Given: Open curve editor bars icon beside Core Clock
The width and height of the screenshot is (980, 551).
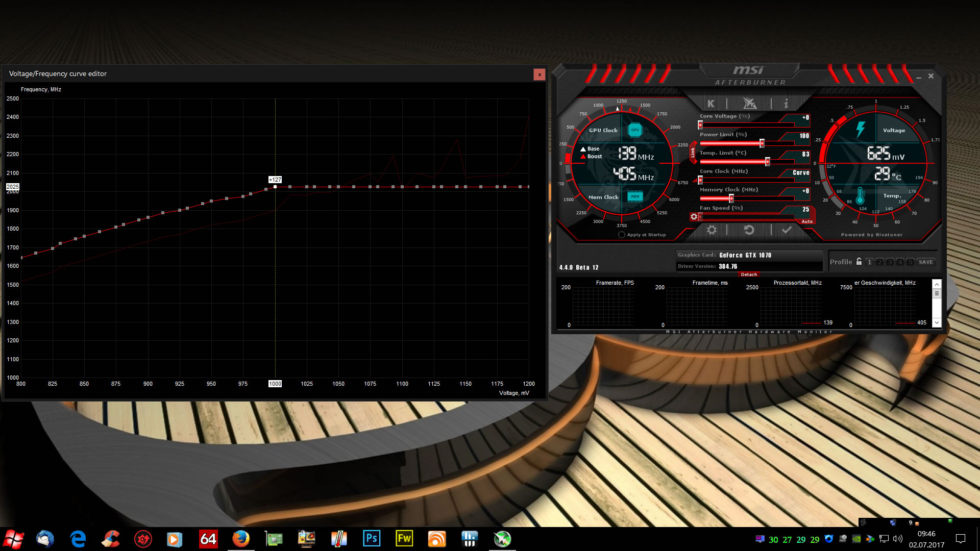Looking at the screenshot, I should coord(695,181).
